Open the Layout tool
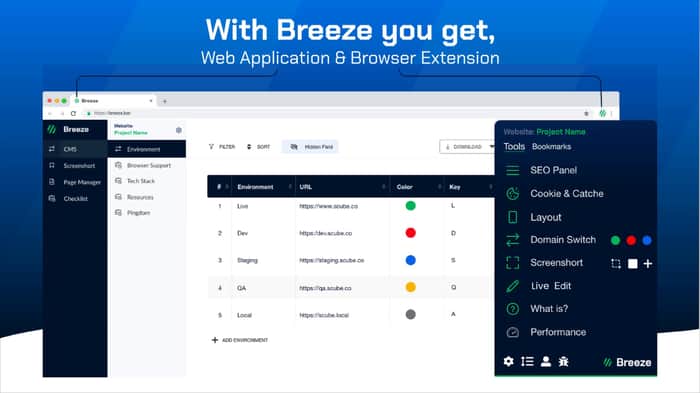Viewport: 700px width, 393px height. pyautogui.click(x=546, y=217)
